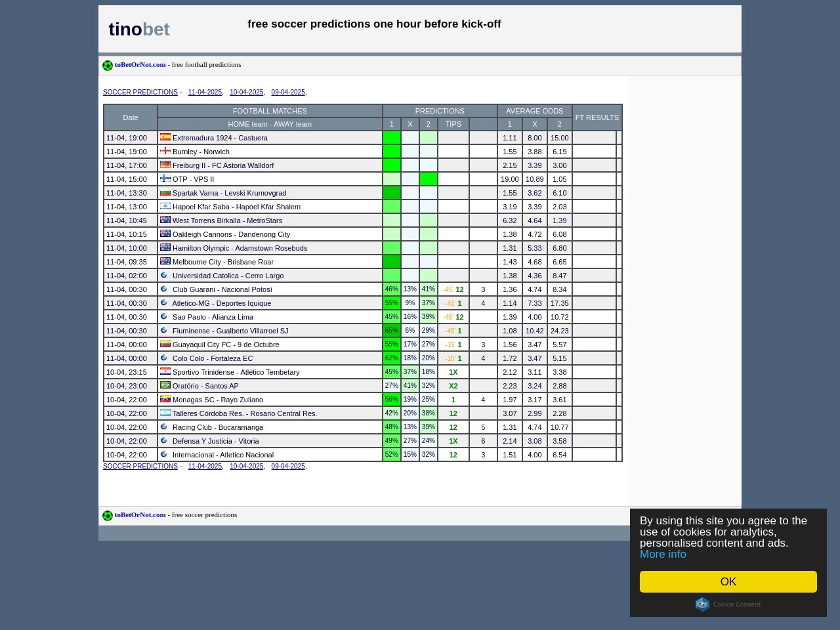The image size is (840, 630).
Task: Click the Cookie Consent logo icon
Action: click(702, 604)
